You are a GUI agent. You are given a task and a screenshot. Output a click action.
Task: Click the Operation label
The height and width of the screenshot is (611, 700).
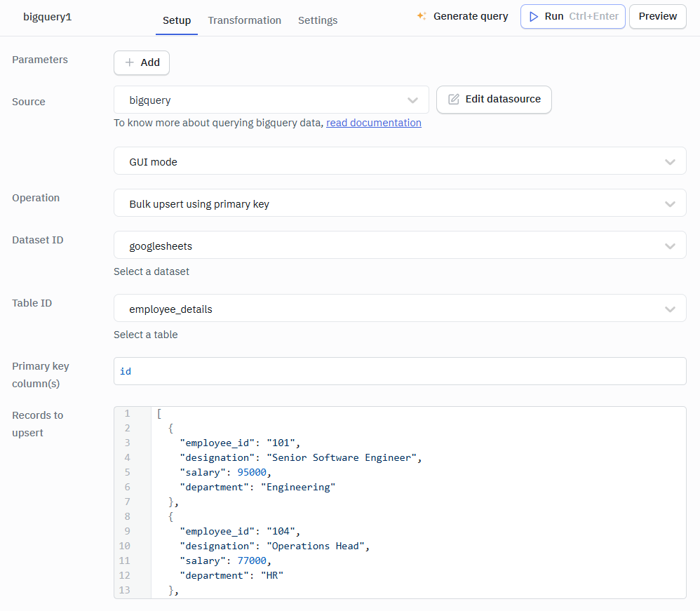tap(36, 198)
